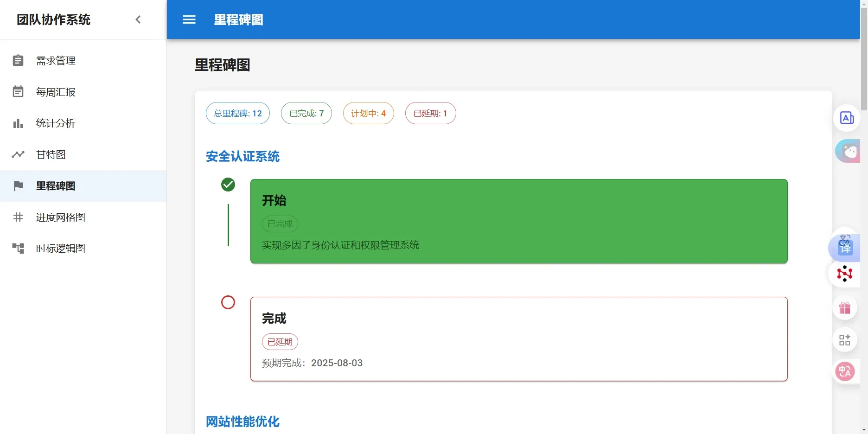Viewport: 868px width, 434px height.
Task: Select the 总里程碑: 12 chip
Action: pyautogui.click(x=238, y=113)
